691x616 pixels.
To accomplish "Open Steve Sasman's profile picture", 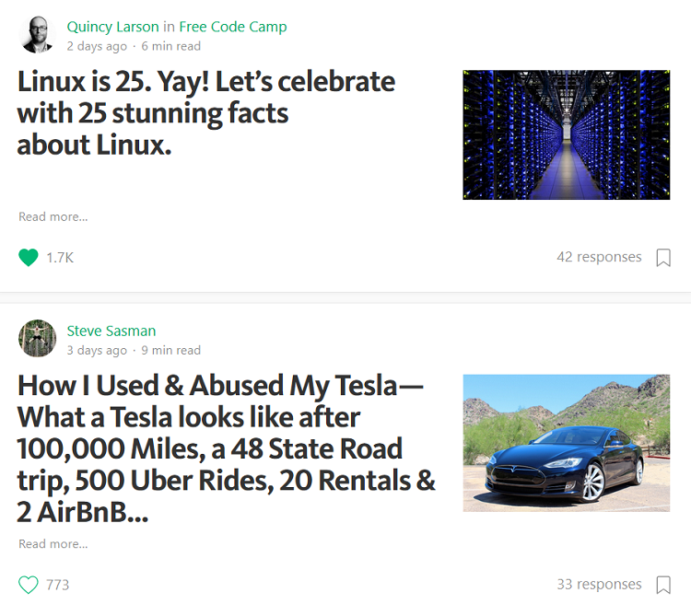I will (x=37, y=339).
